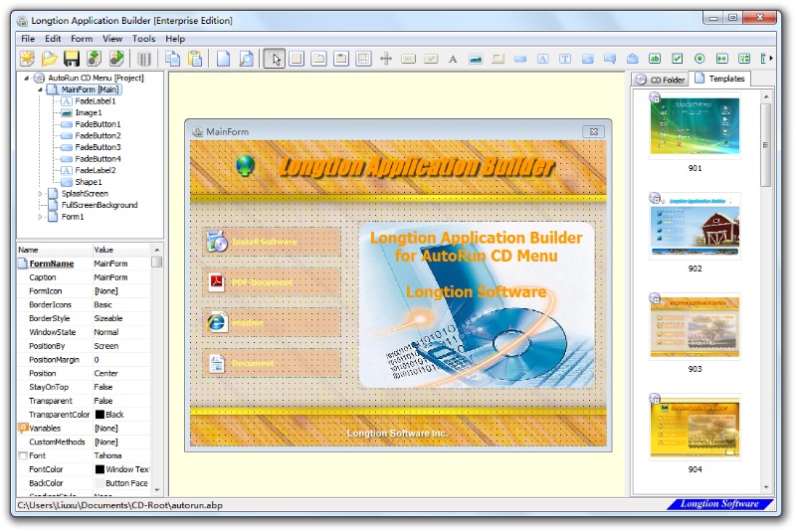Select the radio button component in toolbar
The height and width of the screenshot is (532, 796).
coord(699,59)
